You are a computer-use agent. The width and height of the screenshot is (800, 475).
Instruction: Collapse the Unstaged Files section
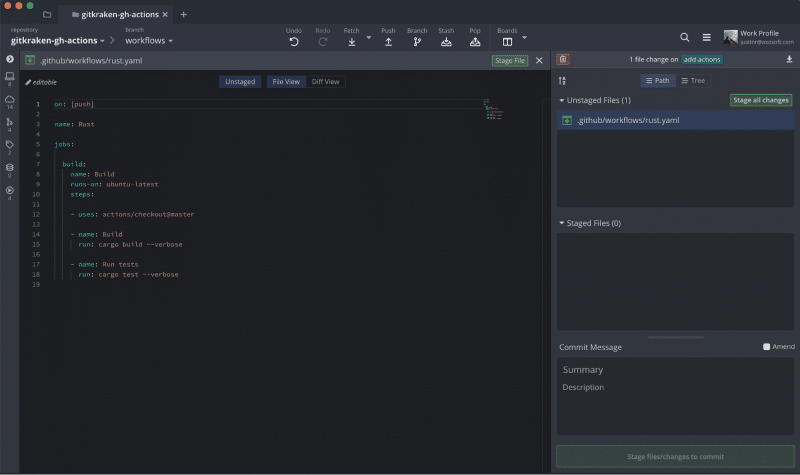(x=562, y=101)
